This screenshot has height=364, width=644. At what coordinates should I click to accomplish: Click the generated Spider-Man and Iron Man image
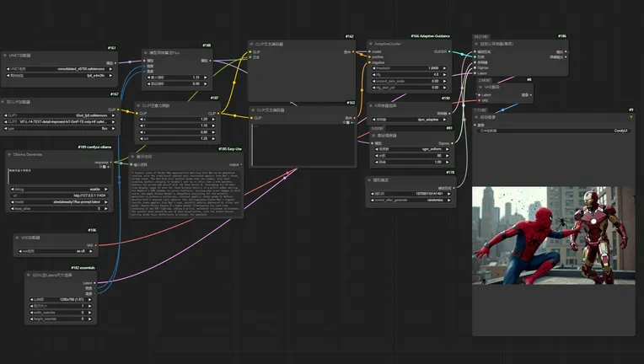(553, 234)
